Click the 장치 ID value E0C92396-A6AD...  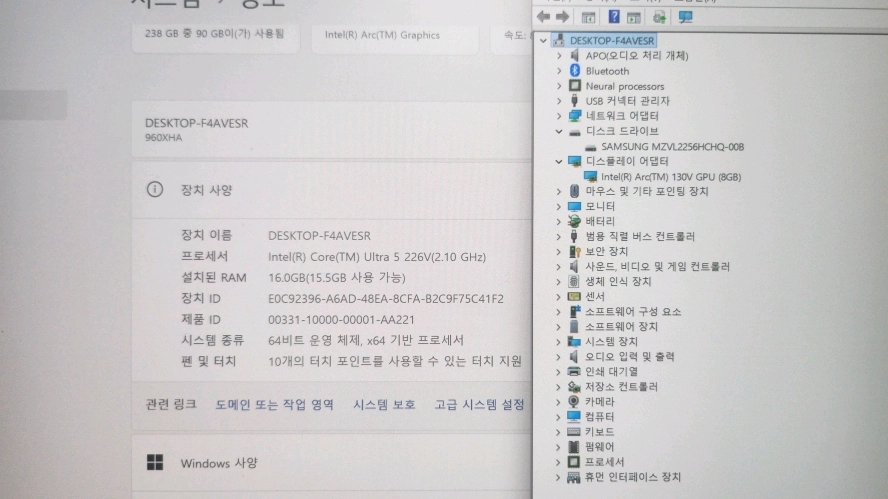tap(386, 298)
